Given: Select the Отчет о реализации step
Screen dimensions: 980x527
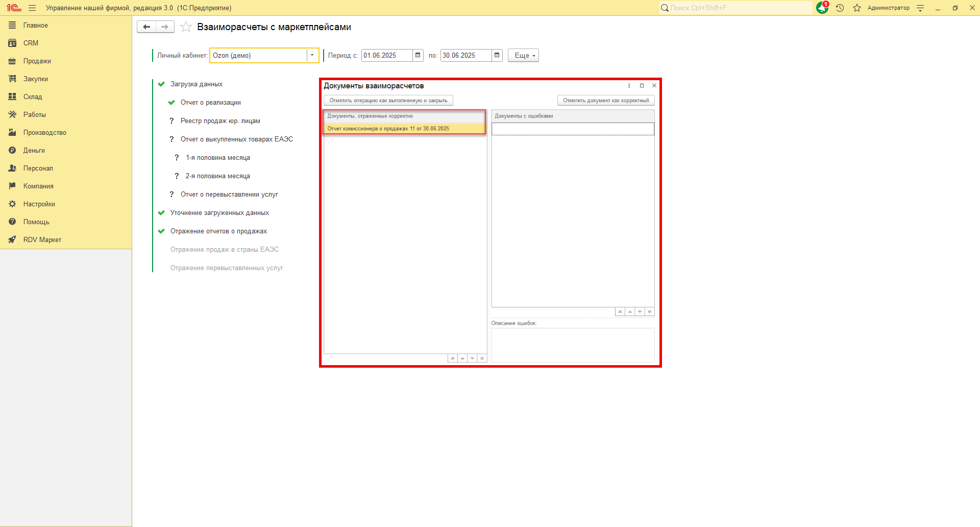Looking at the screenshot, I should point(210,103).
